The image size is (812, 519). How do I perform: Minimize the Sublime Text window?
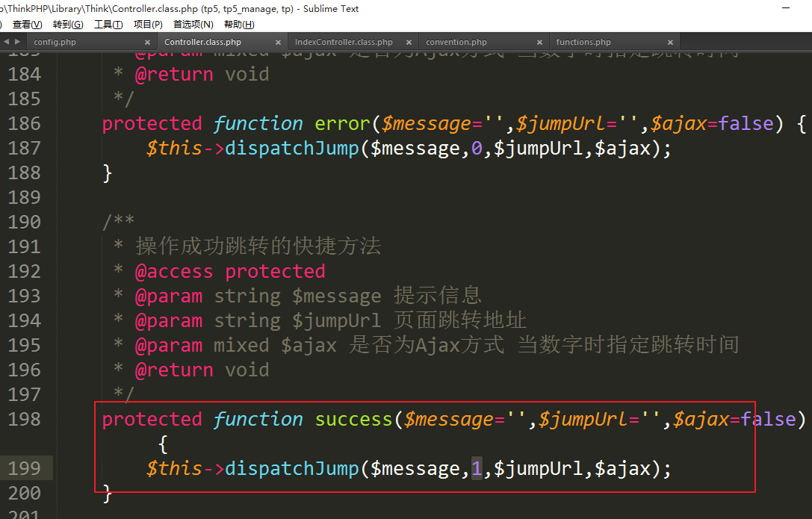click(785, 9)
